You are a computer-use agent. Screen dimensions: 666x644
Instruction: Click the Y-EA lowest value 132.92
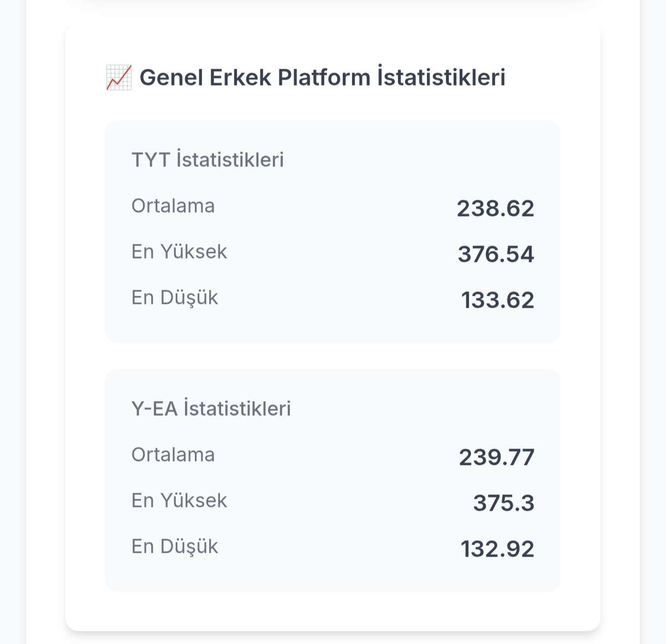click(x=497, y=549)
